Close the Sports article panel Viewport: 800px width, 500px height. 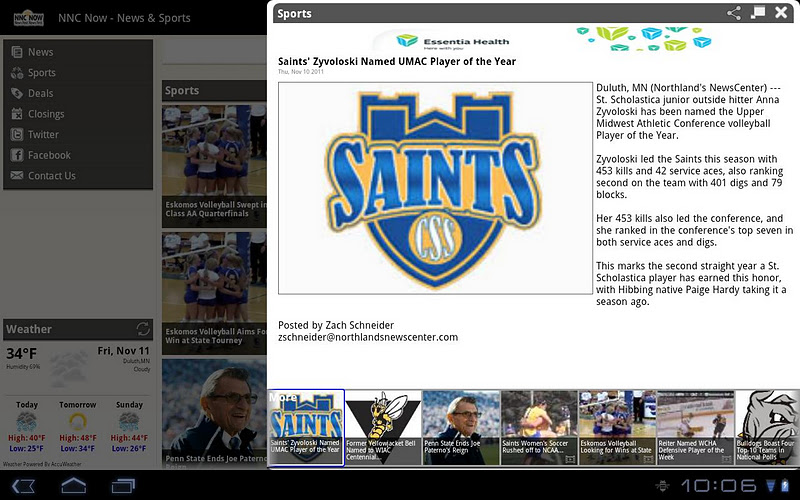coord(781,12)
